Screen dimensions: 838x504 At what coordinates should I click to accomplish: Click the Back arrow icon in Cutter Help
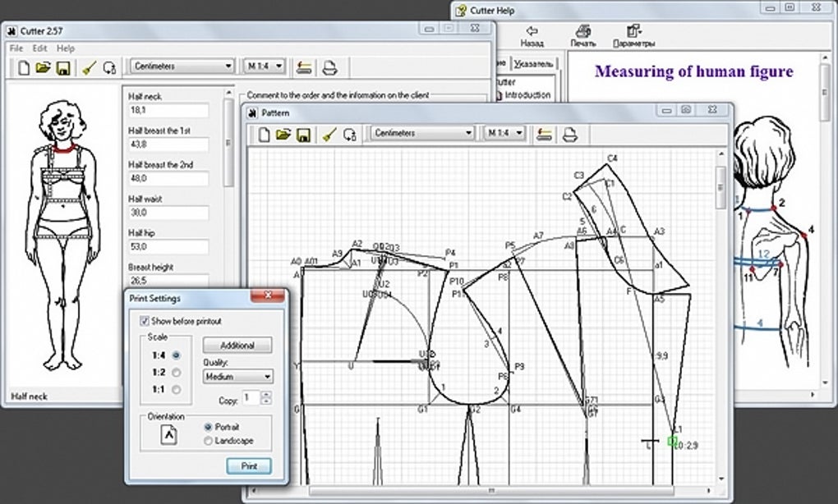(532, 32)
